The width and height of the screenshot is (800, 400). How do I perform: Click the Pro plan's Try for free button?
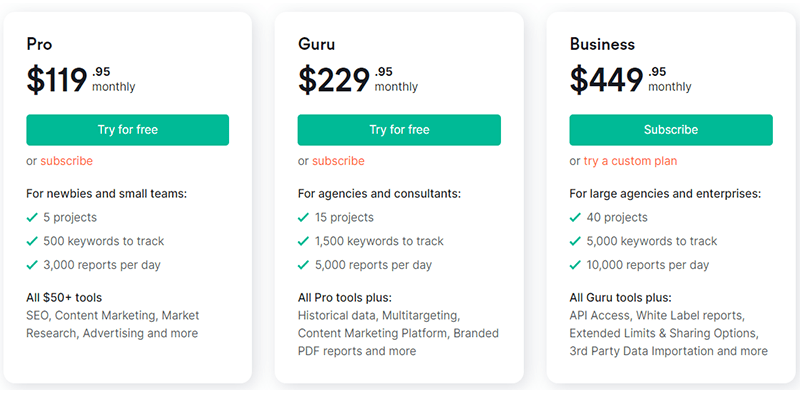tap(128, 130)
